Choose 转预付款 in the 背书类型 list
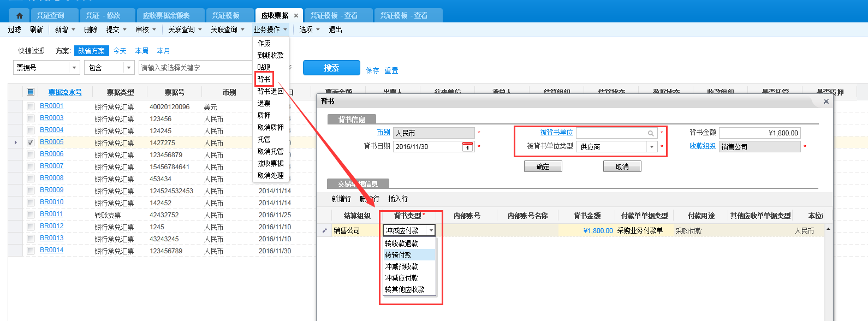The height and width of the screenshot is (321, 868). tap(399, 255)
